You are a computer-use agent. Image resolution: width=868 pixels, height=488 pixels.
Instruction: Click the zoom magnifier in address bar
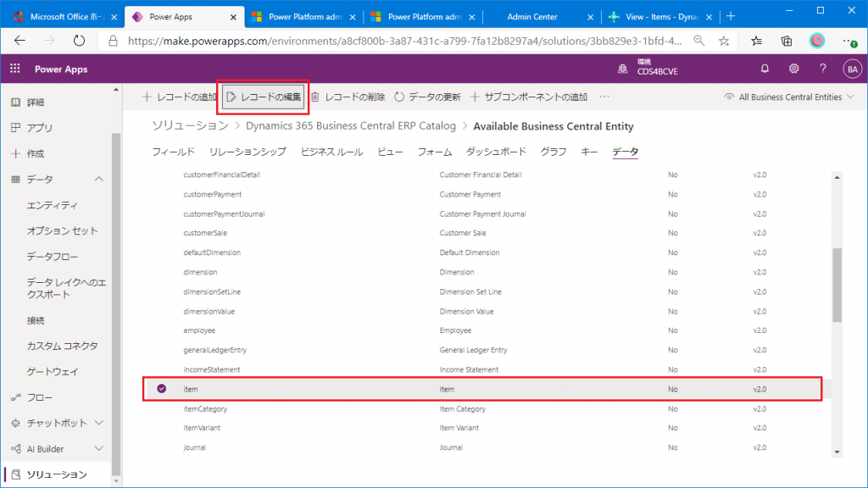[x=699, y=41]
